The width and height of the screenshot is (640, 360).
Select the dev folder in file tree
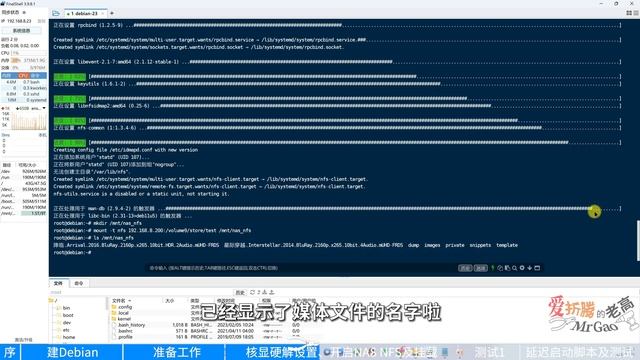coord(64,322)
